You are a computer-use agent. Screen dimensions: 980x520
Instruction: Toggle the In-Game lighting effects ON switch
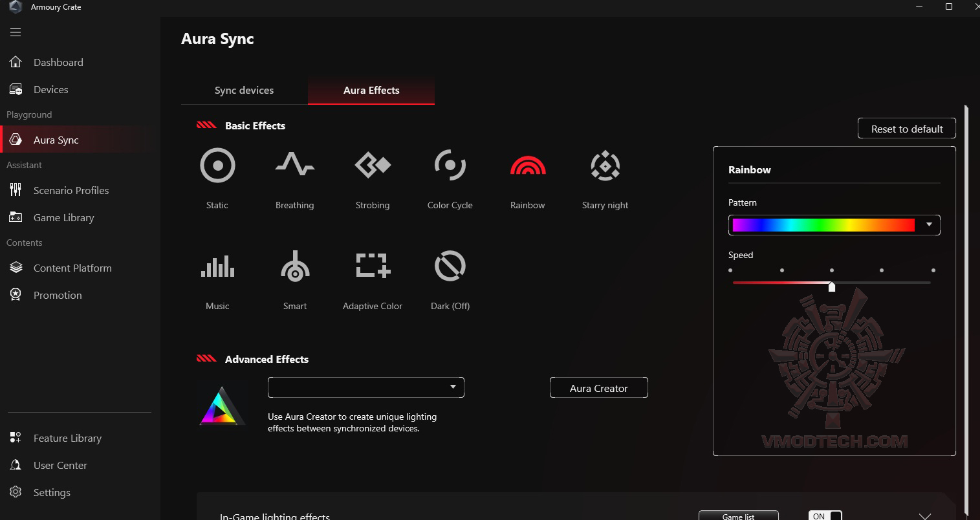tap(825, 515)
